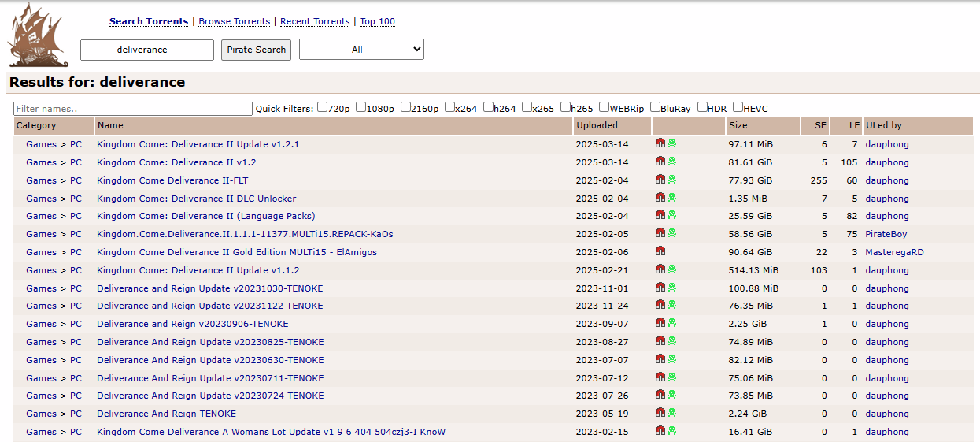Screen dimensions: 980x442
Task: Click the pirate ship logo
Action: (x=38, y=35)
